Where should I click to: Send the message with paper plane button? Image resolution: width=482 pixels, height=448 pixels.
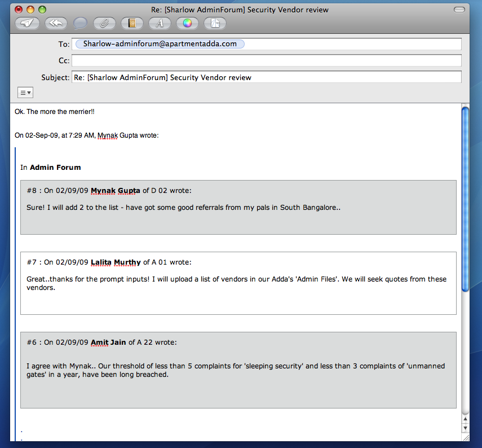[x=28, y=23]
